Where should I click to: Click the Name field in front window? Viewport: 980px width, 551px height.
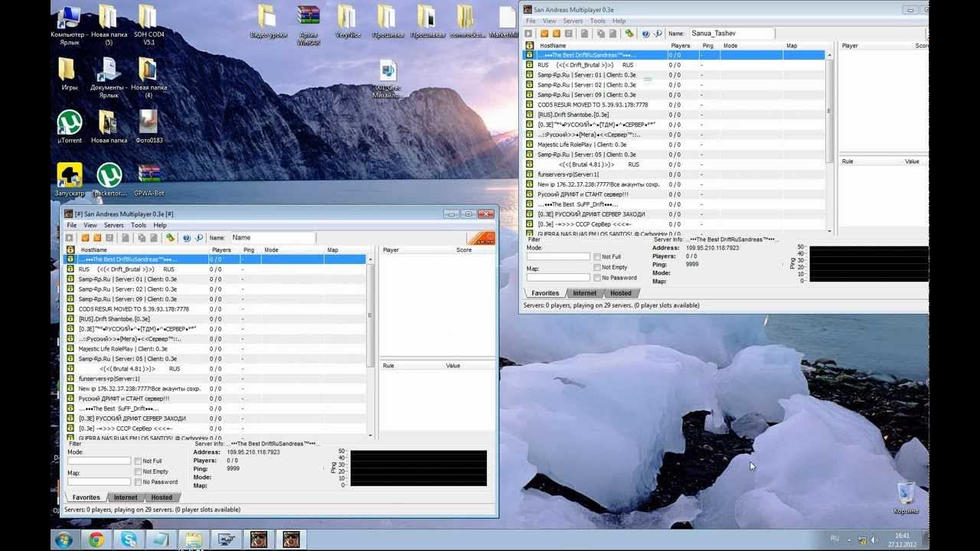pyautogui.click(x=272, y=238)
